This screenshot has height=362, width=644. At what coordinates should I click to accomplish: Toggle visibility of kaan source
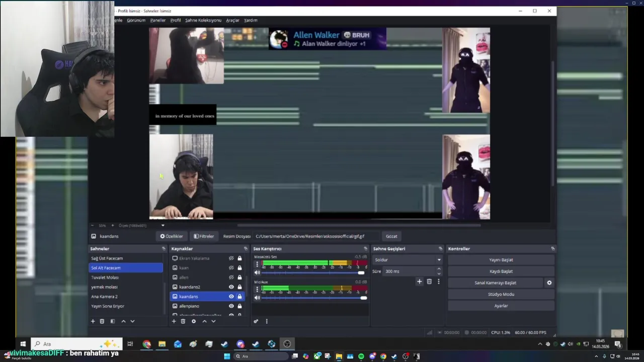tap(231, 268)
